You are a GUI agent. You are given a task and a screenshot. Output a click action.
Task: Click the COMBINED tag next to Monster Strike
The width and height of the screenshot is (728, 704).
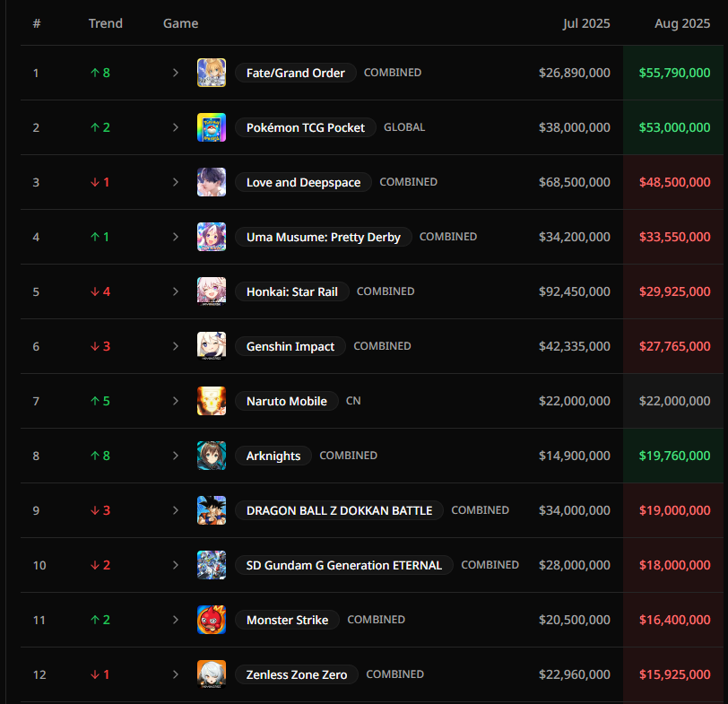[x=376, y=620]
